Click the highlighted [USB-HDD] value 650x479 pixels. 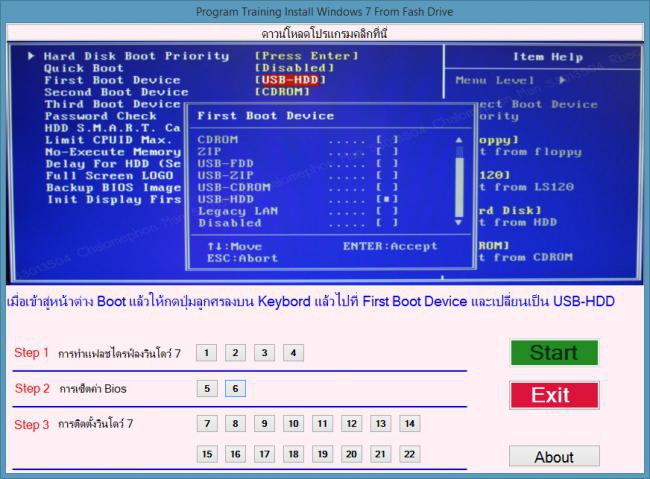(290, 80)
